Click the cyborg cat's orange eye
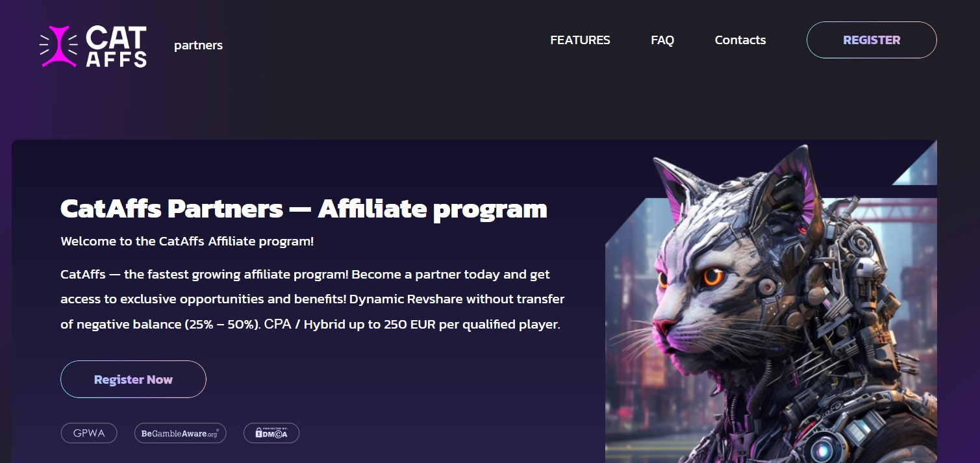 (713, 277)
